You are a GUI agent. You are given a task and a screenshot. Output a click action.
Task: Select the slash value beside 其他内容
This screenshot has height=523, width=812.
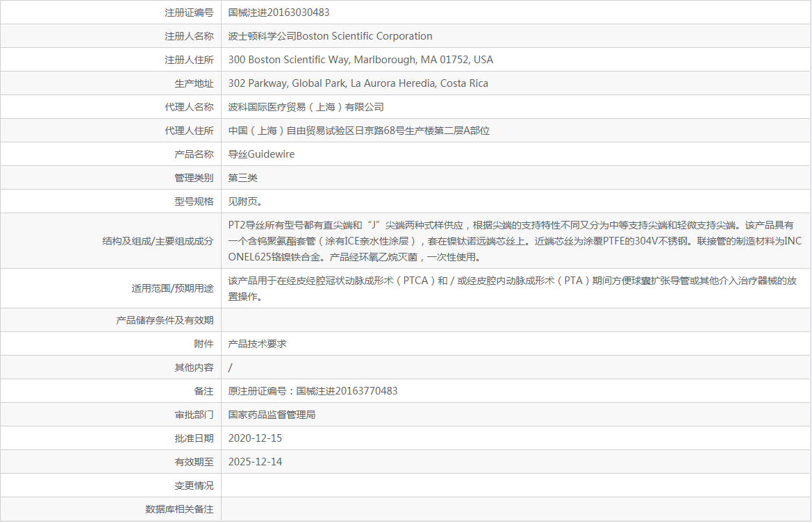click(230, 367)
